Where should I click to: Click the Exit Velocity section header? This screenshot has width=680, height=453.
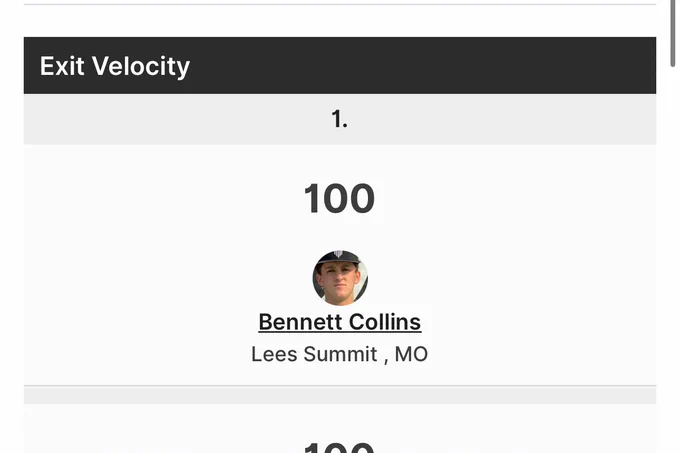[340, 65]
